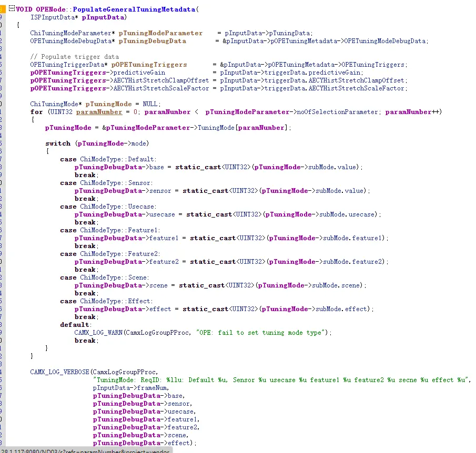Open the CAMX_LOG_VERBOSE macro link

[60, 372]
